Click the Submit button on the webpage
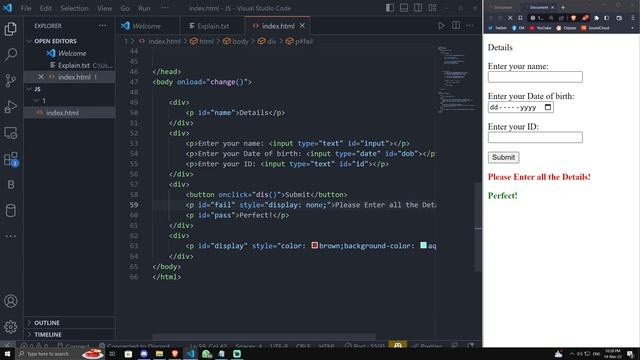640x360 pixels. pyautogui.click(x=503, y=157)
